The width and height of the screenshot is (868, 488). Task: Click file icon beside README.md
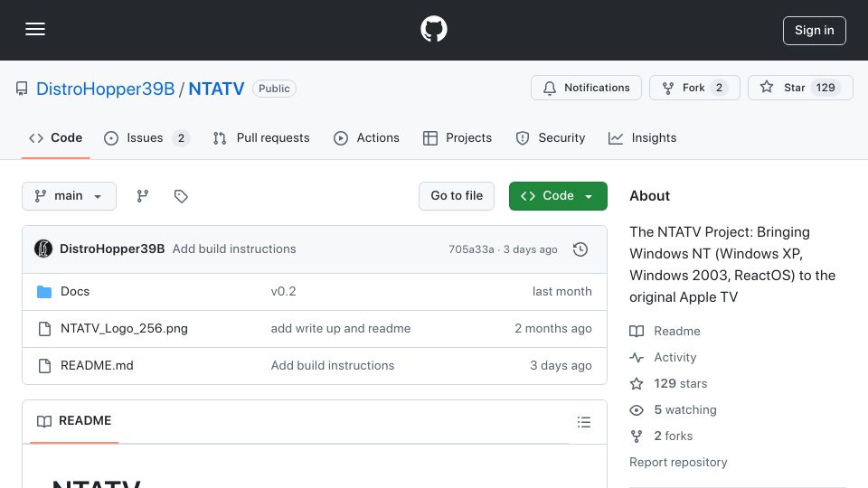(44, 366)
